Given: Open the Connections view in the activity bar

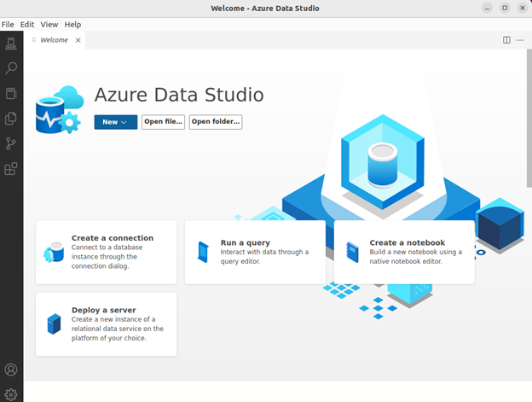Looking at the screenshot, I should pos(11,44).
